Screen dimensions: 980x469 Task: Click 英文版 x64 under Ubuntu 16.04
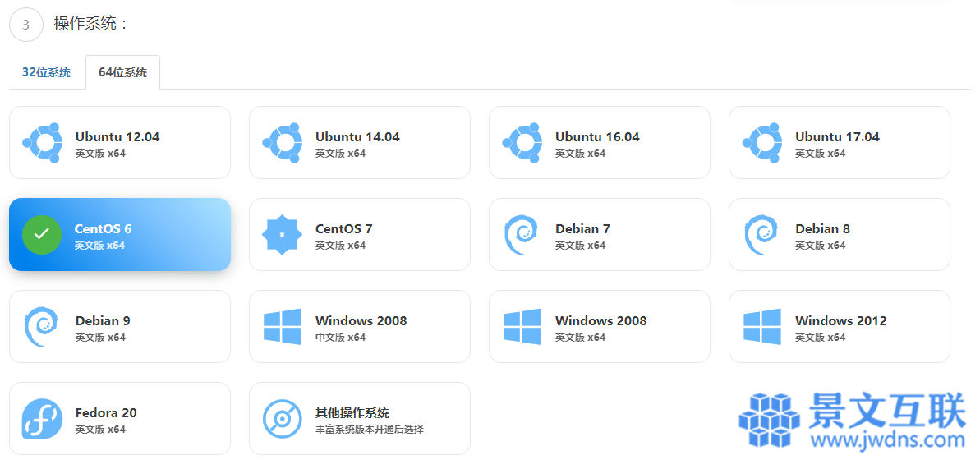pos(581,154)
